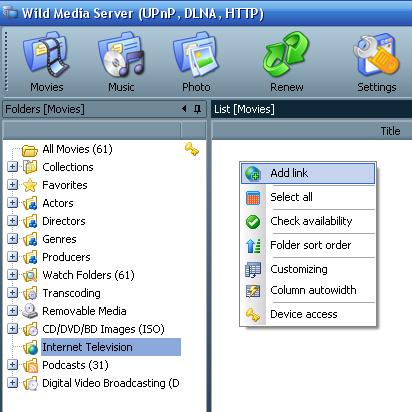This screenshot has height=412, width=412.
Task: Pin the Folders panel with pushpin
Action: tap(197, 109)
